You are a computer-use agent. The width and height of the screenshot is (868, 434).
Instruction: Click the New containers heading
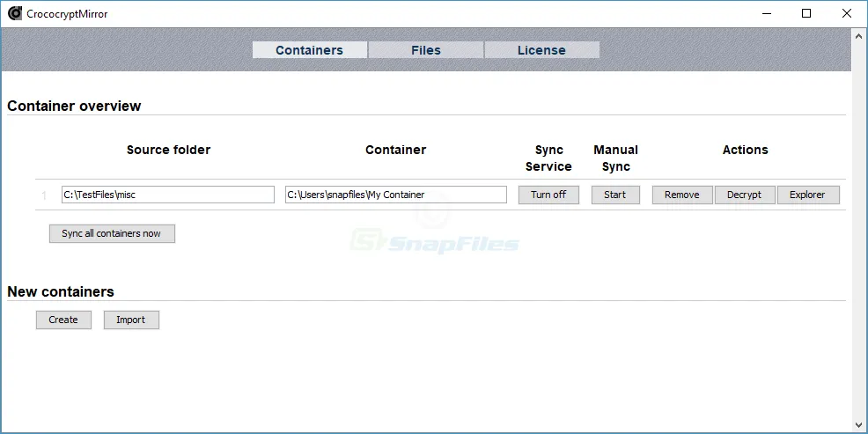coord(61,291)
